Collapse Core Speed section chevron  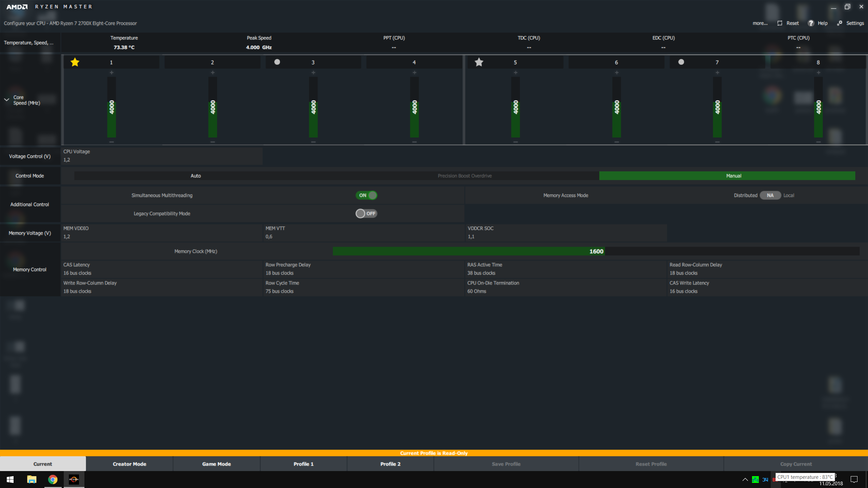(6, 100)
